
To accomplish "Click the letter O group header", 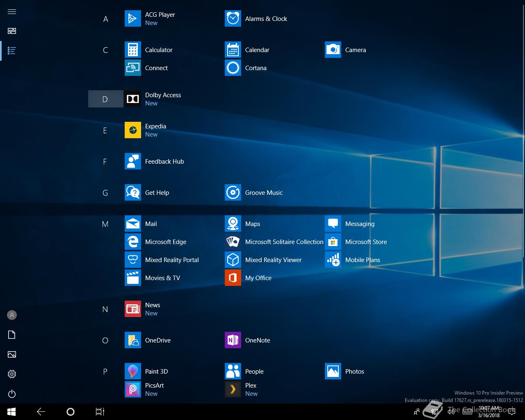I will point(105,340).
